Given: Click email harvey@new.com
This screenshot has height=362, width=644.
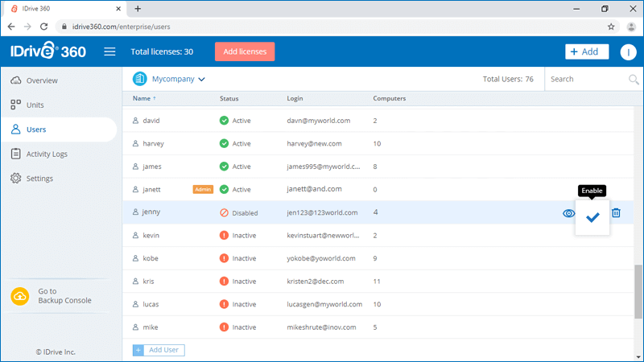Looking at the screenshot, I should [314, 144].
